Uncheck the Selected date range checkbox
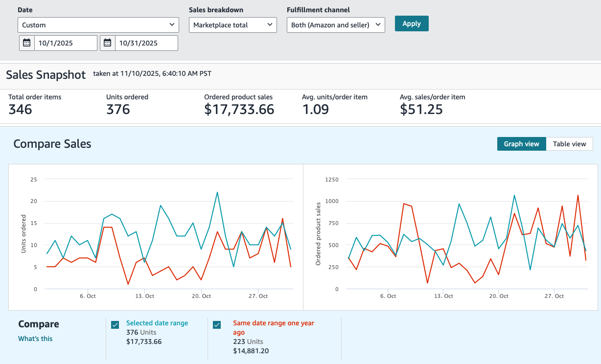This screenshot has height=364, width=601. [115, 325]
